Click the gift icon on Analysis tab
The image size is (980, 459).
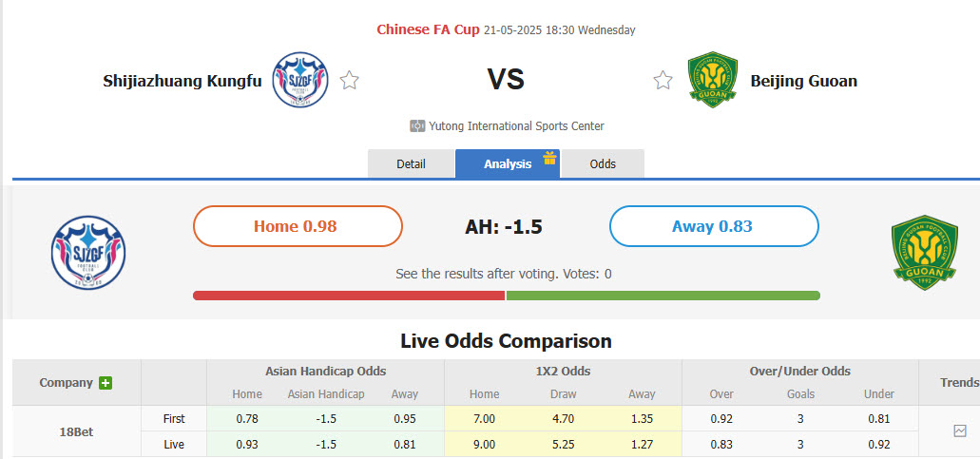coord(549,158)
